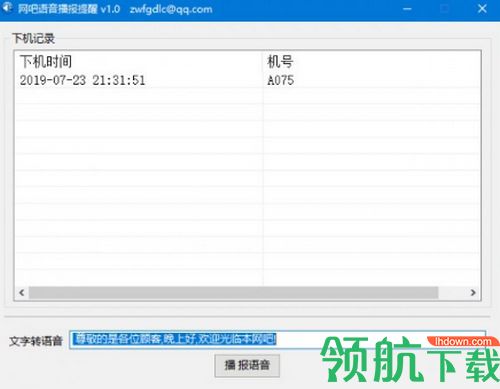Close the 网吧语音播报提醒 window
500x389 pixels.
pyautogui.click(x=482, y=9)
